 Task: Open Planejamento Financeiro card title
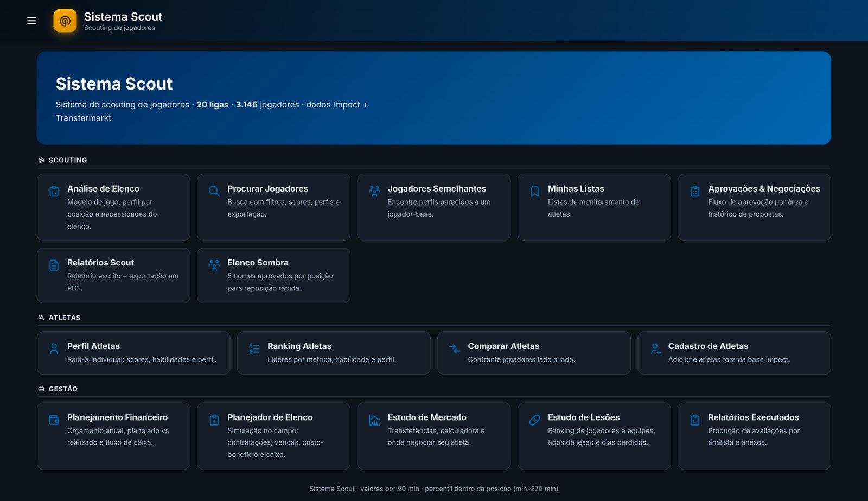click(117, 417)
